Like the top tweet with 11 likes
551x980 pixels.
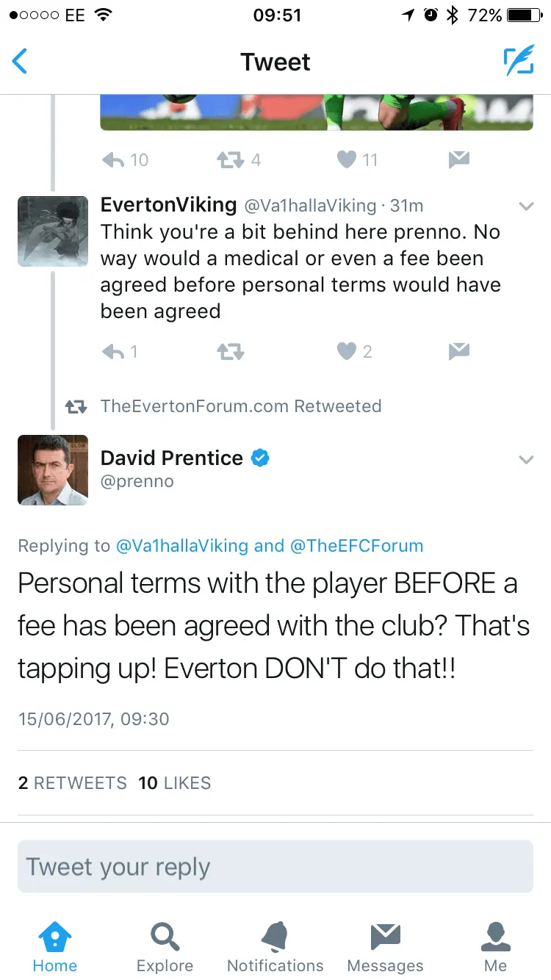point(347,159)
